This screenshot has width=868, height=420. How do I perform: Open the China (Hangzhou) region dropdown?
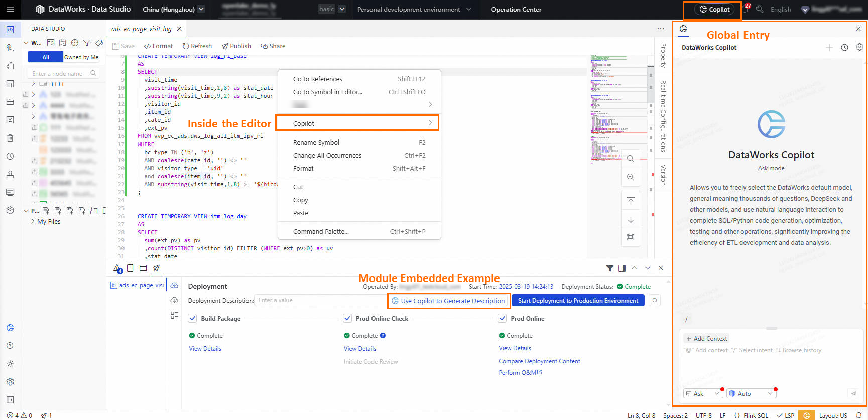[173, 9]
